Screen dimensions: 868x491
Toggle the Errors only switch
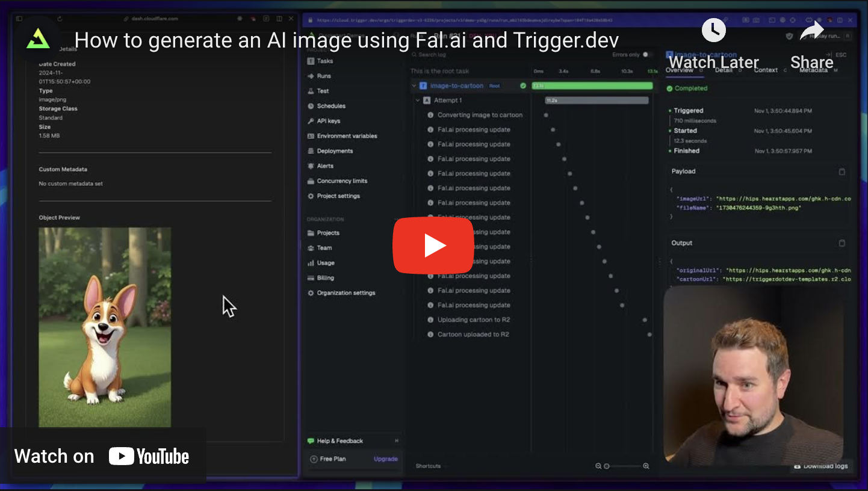tap(647, 55)
